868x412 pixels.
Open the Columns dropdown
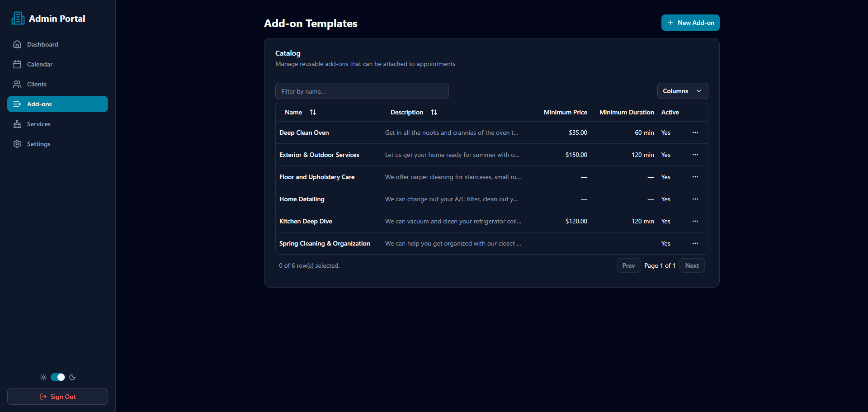coord(682,91)
